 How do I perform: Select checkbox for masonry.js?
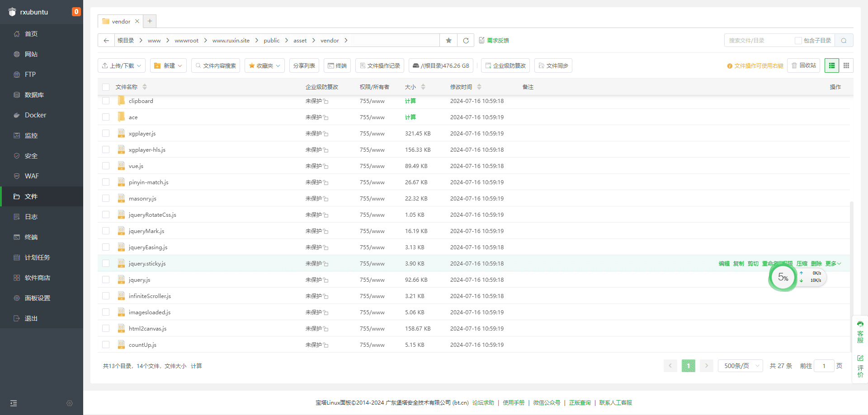click(106, 198)
